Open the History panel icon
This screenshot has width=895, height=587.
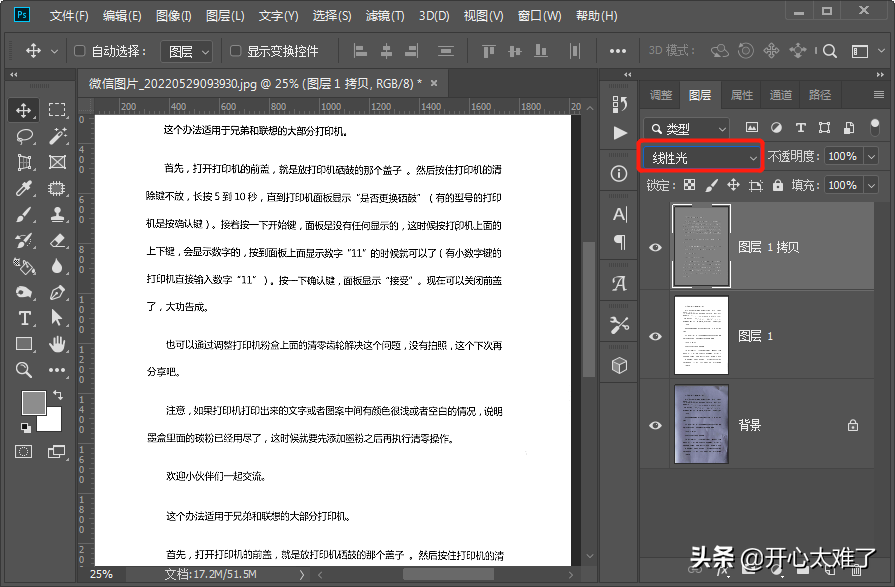point(619,104)
